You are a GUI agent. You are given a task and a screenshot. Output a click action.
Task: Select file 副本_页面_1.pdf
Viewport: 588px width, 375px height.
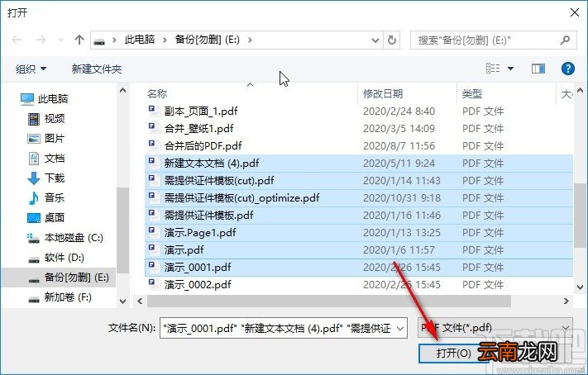tap(201, 112)
